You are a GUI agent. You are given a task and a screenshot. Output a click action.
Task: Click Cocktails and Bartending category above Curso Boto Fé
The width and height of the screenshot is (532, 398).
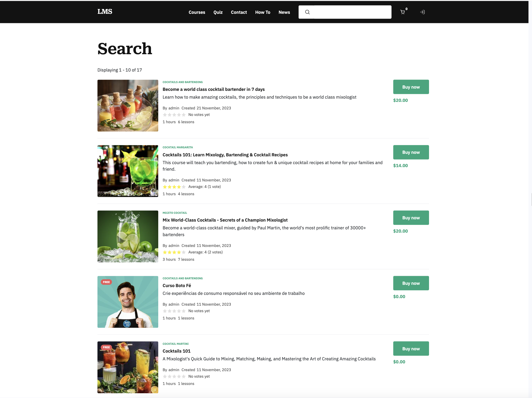[183, 278]
